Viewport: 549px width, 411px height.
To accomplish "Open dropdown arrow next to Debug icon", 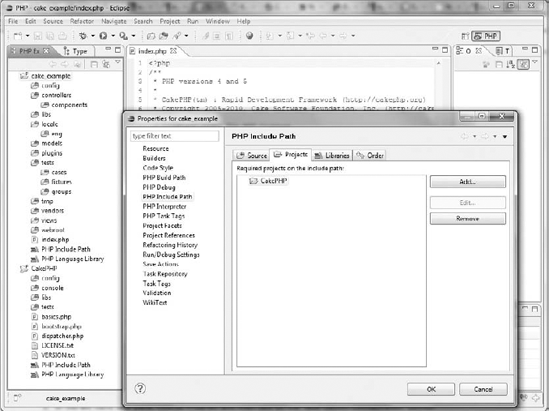I will (x=93, y=36).
